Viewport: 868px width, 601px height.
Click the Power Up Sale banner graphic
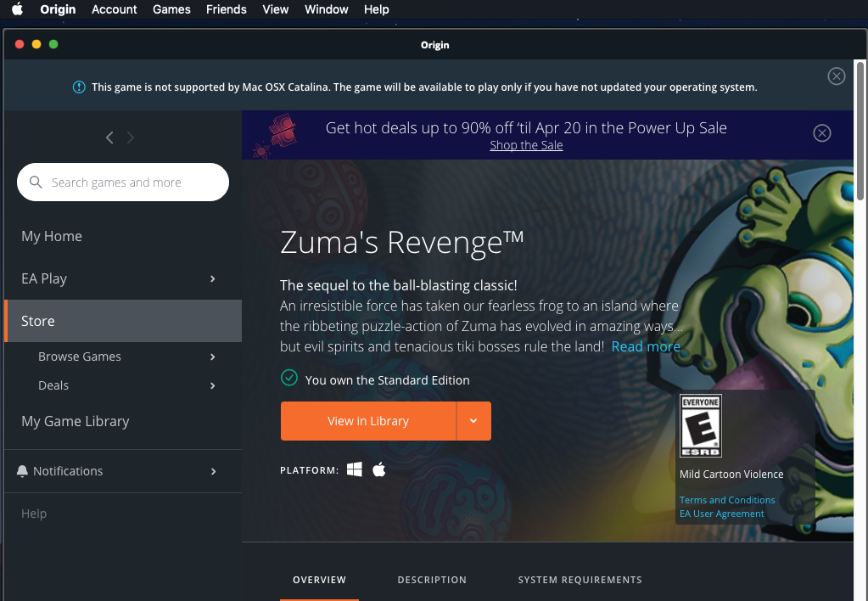pyautogui.click(x=277, y=135)
